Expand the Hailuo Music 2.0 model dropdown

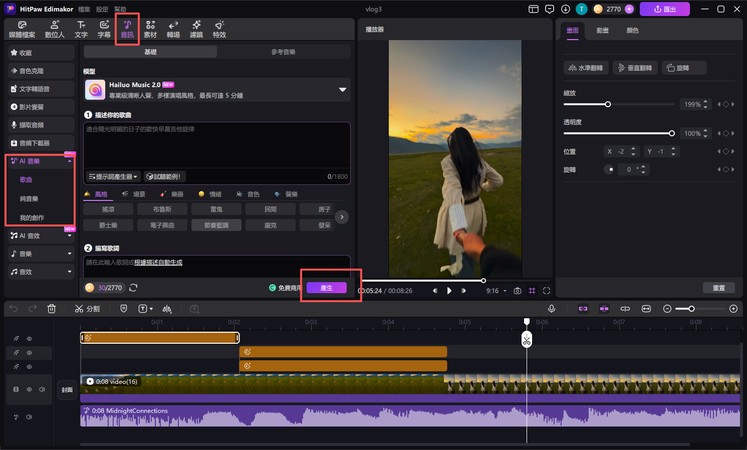tap(342, 90)
